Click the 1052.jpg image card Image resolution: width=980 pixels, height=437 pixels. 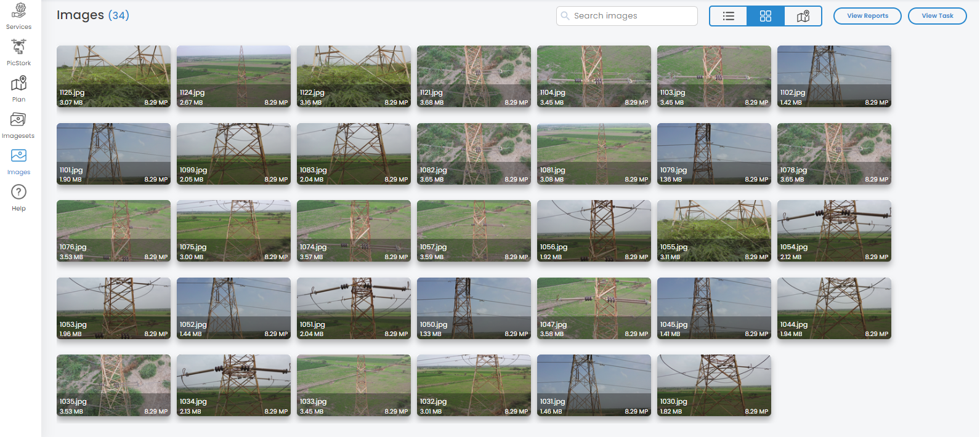(x=233, y=308)
